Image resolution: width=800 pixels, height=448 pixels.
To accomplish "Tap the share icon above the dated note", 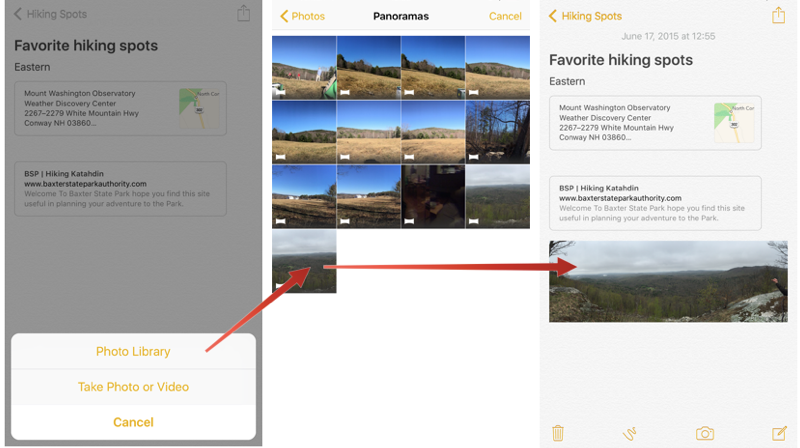I will 778,15.
